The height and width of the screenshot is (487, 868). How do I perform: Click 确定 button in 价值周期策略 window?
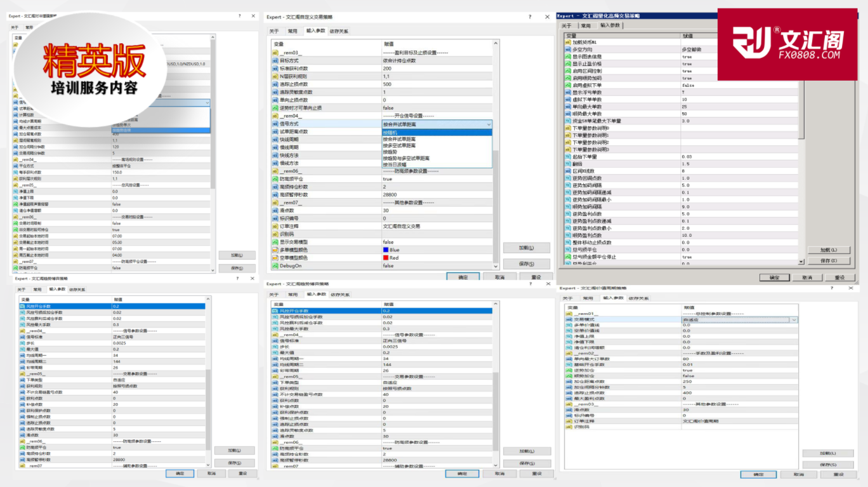(x=758, y=474)
